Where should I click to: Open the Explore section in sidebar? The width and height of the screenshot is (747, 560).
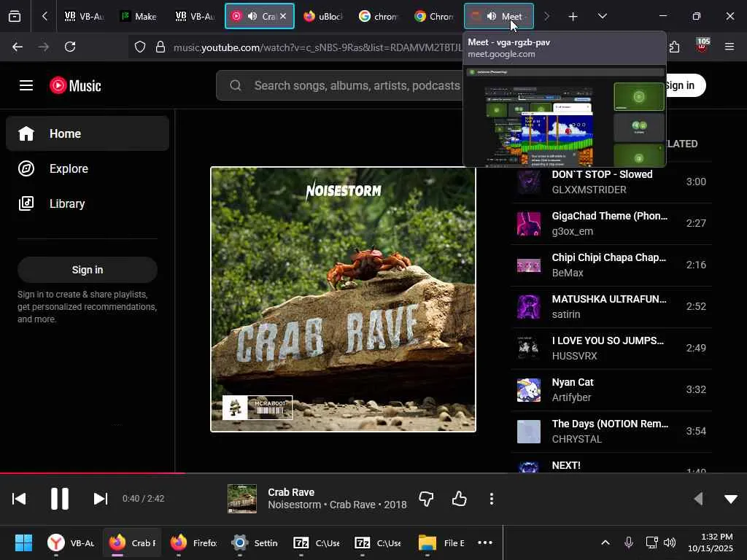pyautogui.click(x=88, y=168)
